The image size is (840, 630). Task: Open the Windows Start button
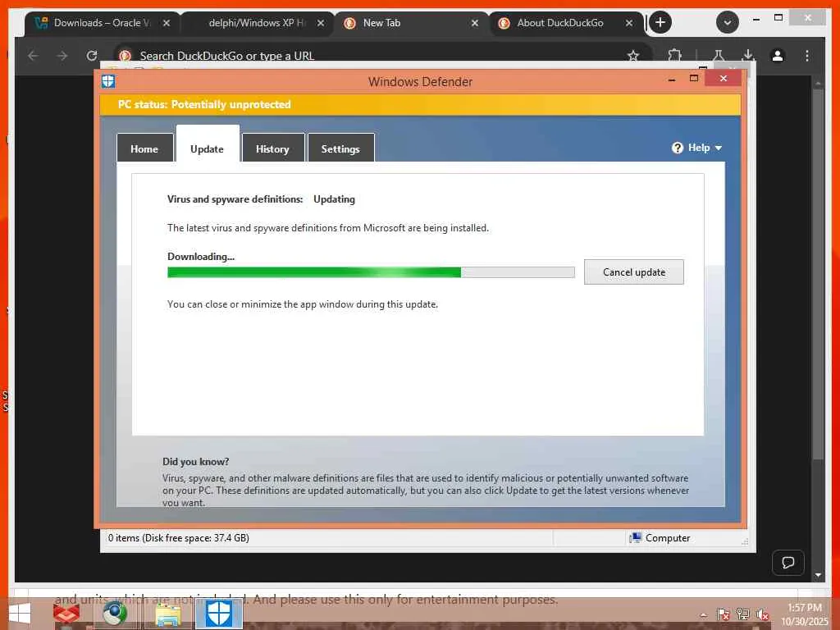click(21, 614)
